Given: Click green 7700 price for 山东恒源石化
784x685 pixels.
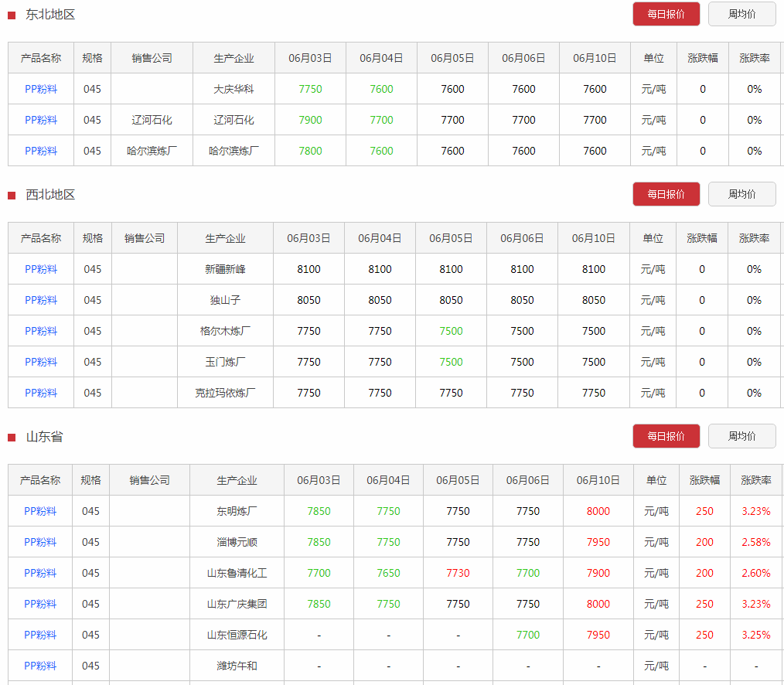Looking at the screenshot, I should [x=528, y=635].
